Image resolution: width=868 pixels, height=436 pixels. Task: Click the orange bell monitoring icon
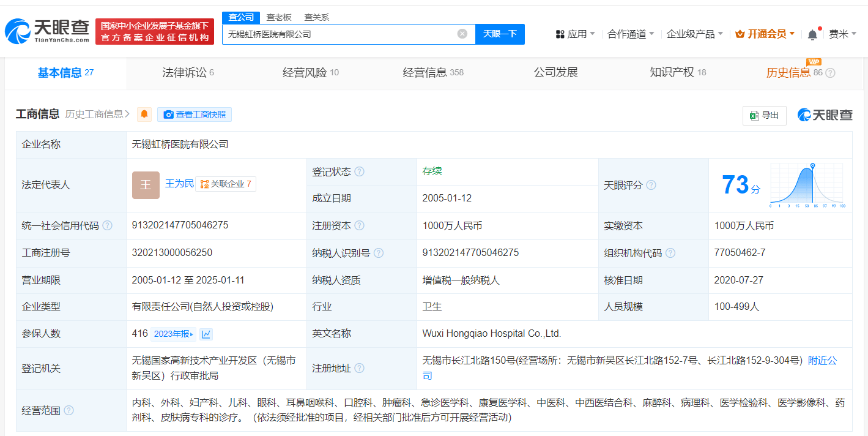tap(144, 115)
